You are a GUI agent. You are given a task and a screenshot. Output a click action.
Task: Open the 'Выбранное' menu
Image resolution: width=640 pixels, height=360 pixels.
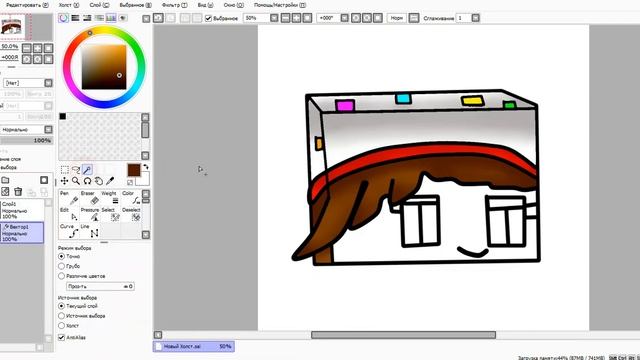(x=135, y=5)
